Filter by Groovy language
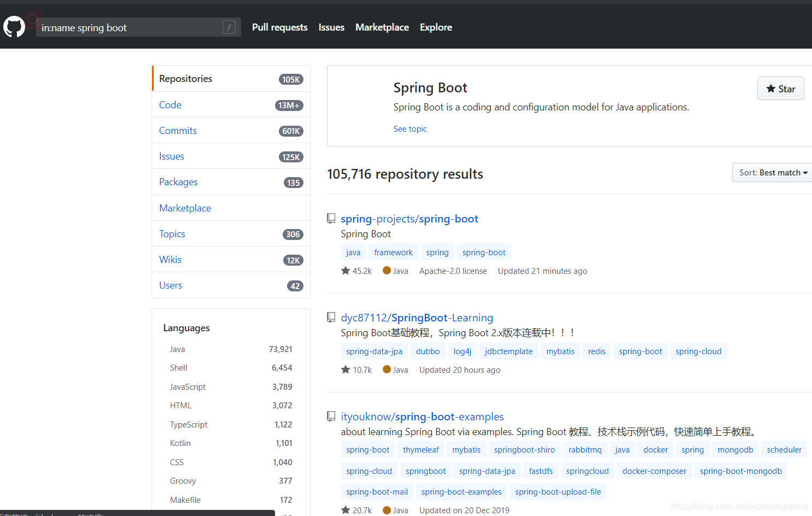This screenshot has height=516, width=812. pyautogui.click(x=231, y=481)
